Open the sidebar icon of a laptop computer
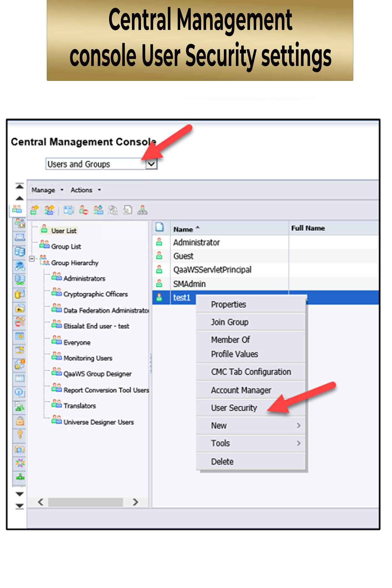Viewport: 392px width, 588px height. [20, 237]
